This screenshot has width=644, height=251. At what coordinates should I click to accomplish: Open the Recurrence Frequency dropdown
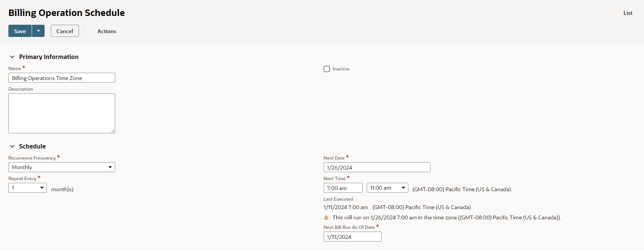point(62,167)
